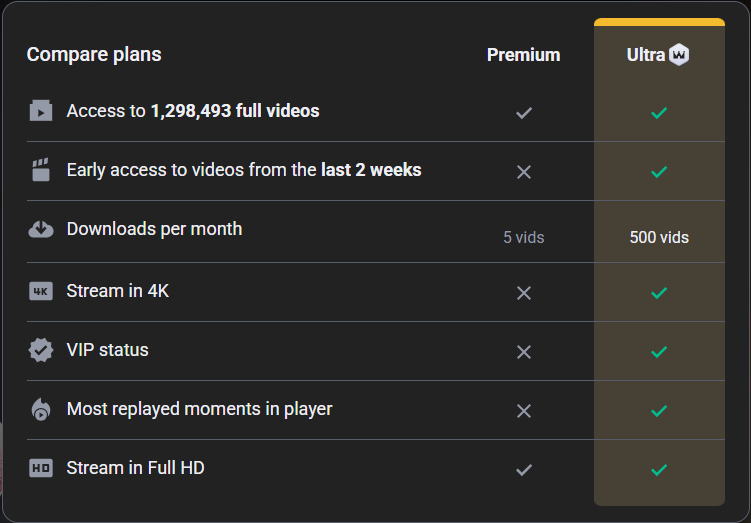Screen dimensions: 751x523
Task: Click Ultra checkmark for VIP status
Action: click(658, 352)
